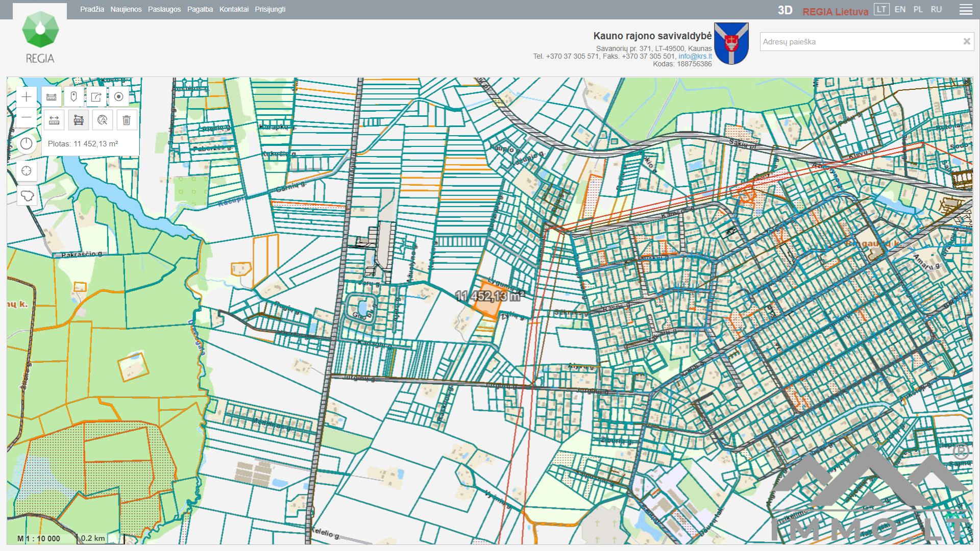Click Prisijungti to log in
This screenshot has width=980, height=551.
tap(270, 9)
